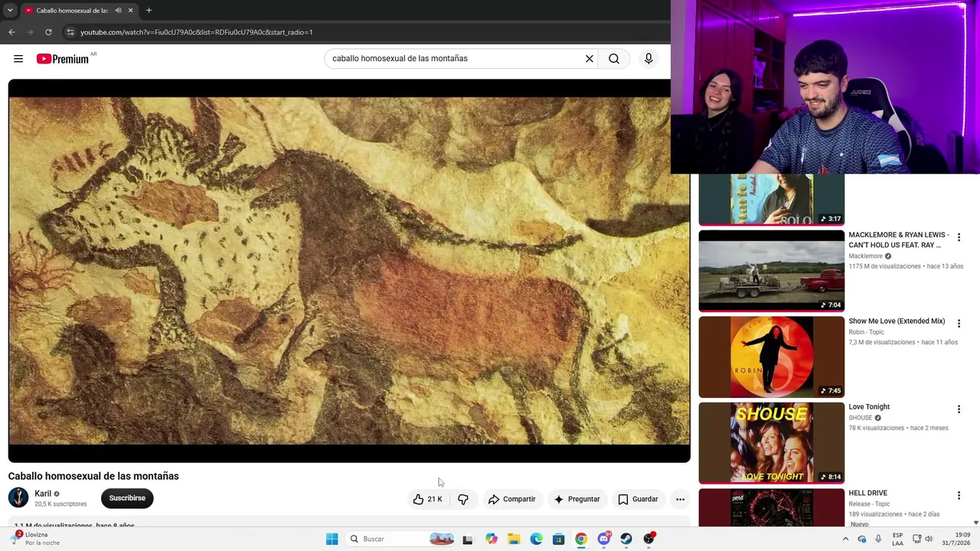
Task: Launch Copilot from the taskbar
Action: (x=491, y=539)
